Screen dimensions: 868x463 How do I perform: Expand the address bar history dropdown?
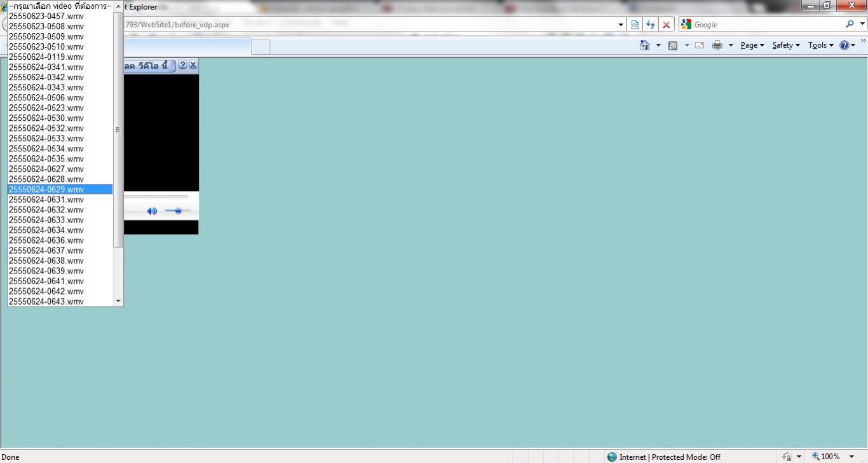[x=621, y=25]
